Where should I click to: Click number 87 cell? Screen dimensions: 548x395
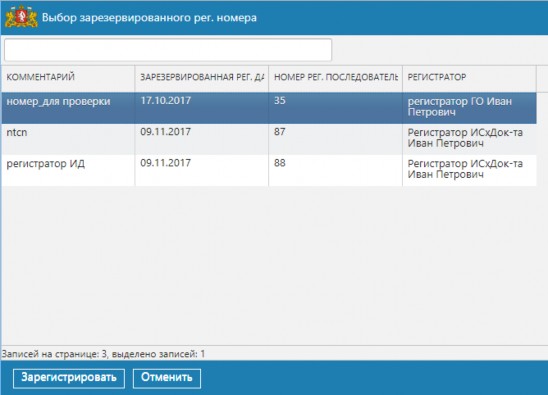click(x=336, y=139)
